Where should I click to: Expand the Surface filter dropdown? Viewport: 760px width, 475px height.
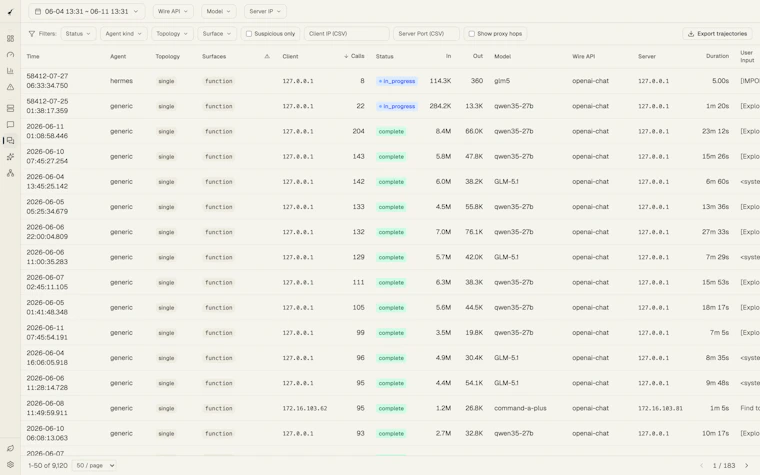[x=217, y=34]
